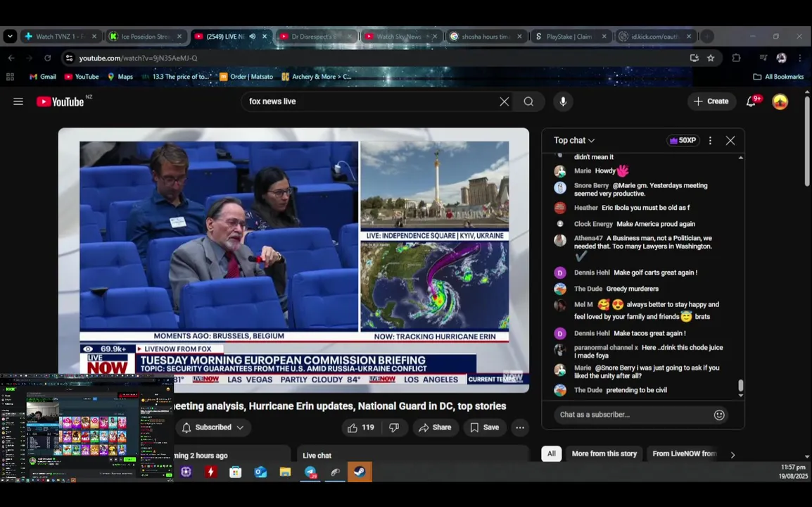Open a new browser tab
This screenshot has width=812, height=507.
pos(706,37)
